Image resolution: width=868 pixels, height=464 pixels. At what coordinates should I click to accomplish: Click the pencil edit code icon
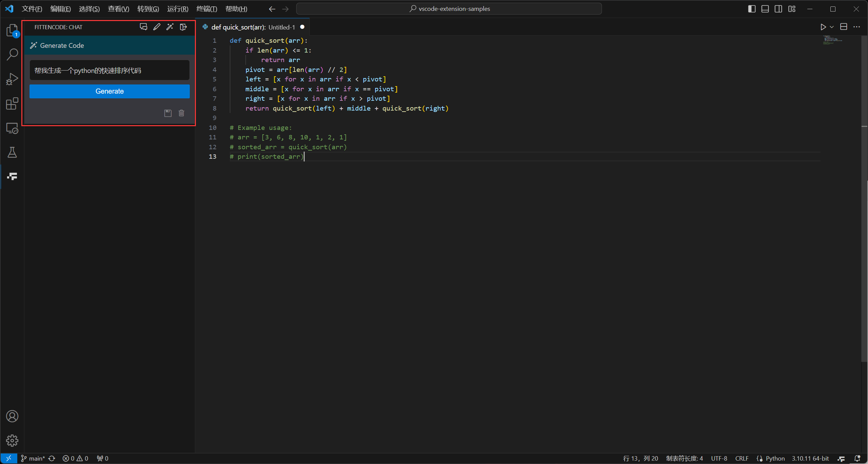point(157,27)
